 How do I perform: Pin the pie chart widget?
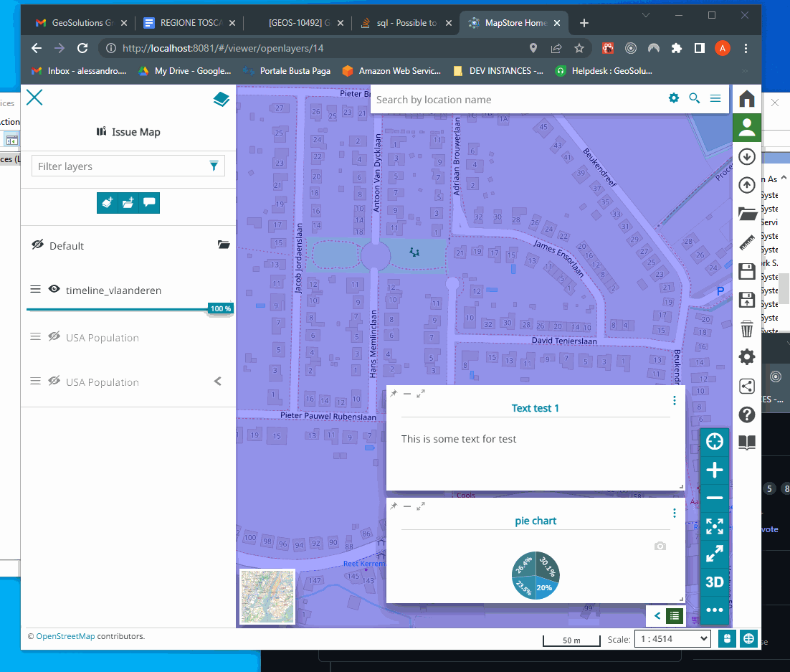pyautogui.click(x=394, y=506)
